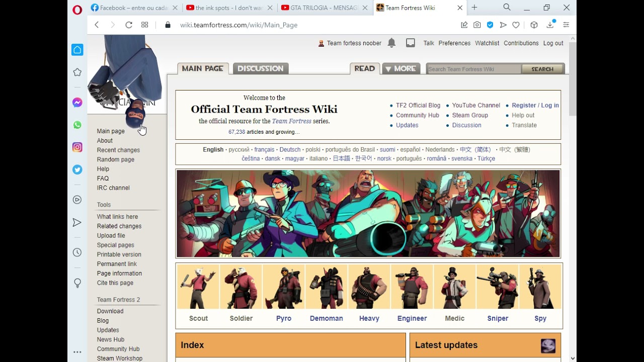Open the Register / Log in link
The width and height of the screenshot is (644, 362).
(535, 106)
